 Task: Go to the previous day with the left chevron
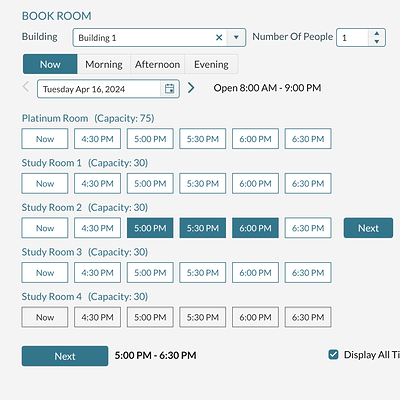(26, 87)
